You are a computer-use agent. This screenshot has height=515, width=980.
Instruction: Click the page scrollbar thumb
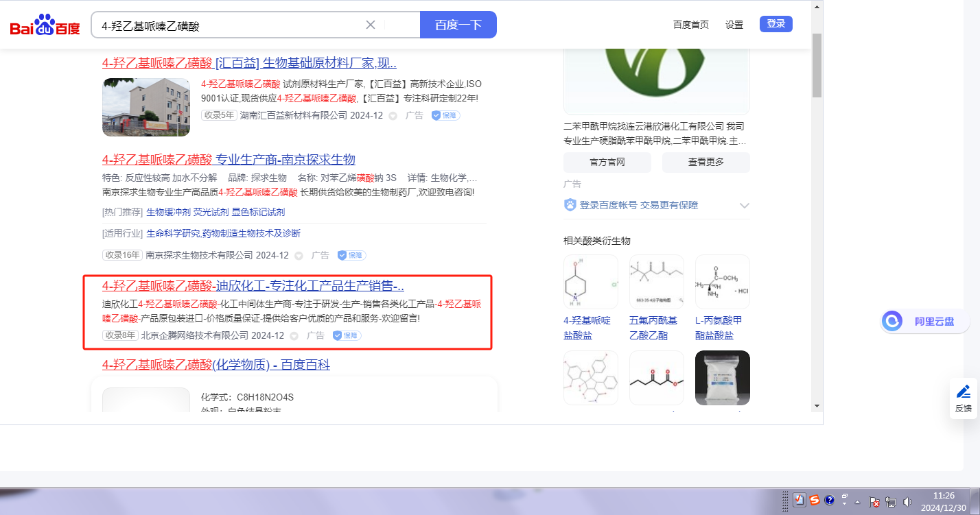817,64
